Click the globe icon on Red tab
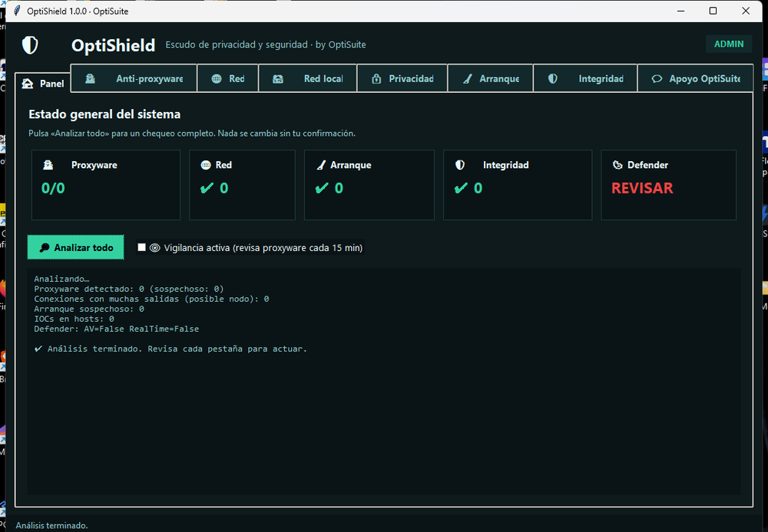This screenshot has width=768, height=532. [217, 78]
